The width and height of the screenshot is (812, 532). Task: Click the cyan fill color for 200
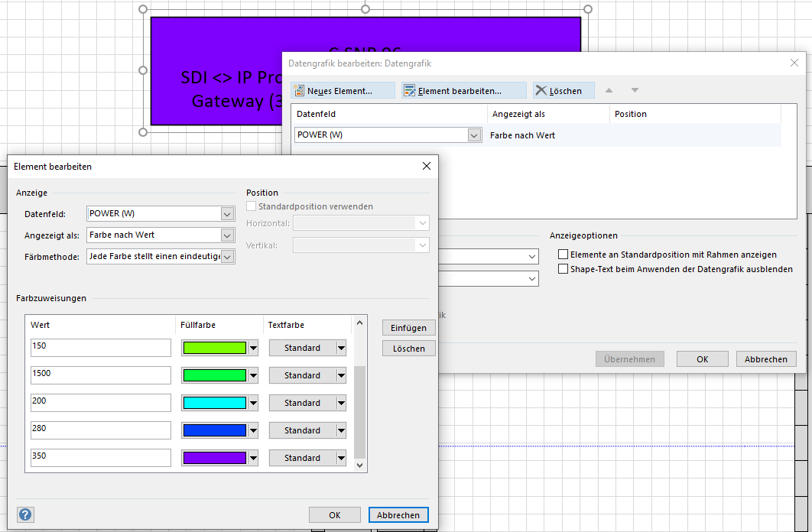click(x=214, y=403)
